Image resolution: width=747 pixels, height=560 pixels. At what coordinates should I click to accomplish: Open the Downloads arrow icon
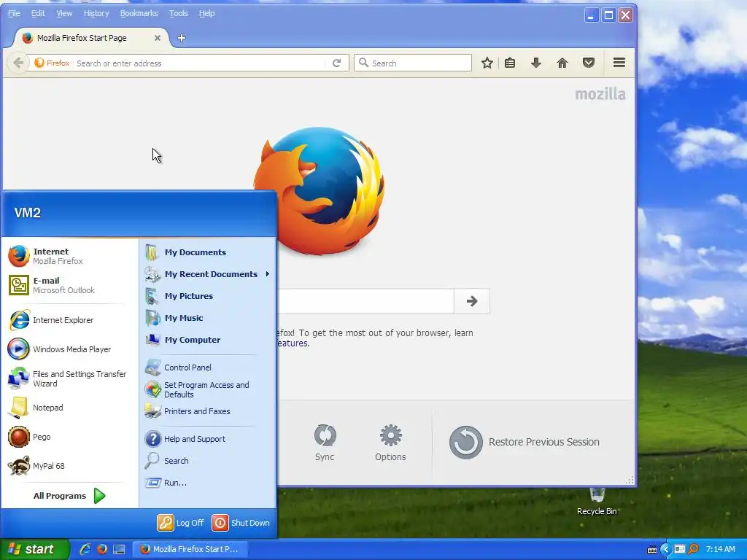pyautogui.click(x=536, y=63)
